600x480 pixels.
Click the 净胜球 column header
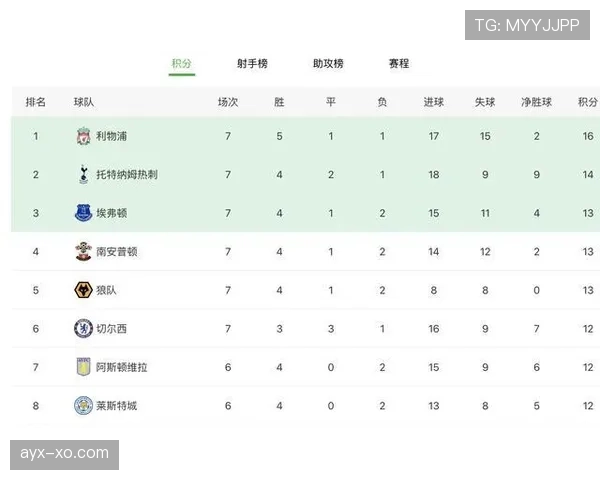[x=536, y=102]
